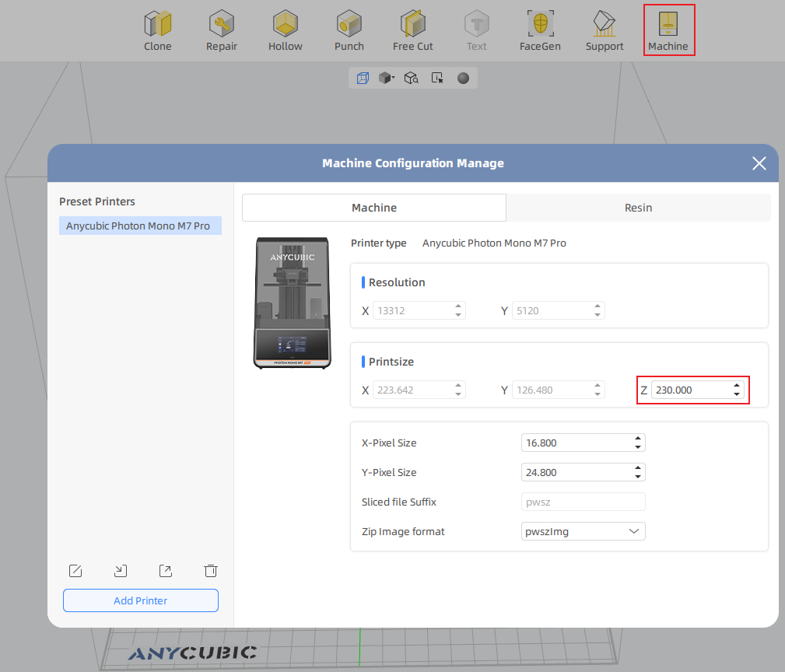785x672 pixels.
Task: Increase the Y-Pixel Size value
Action: coord(638,468)
